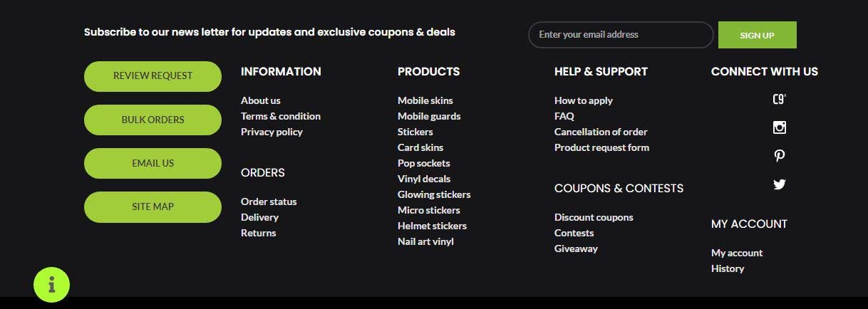Open the About us link
This screenshot has height=309, width=868.
(261, 100)
